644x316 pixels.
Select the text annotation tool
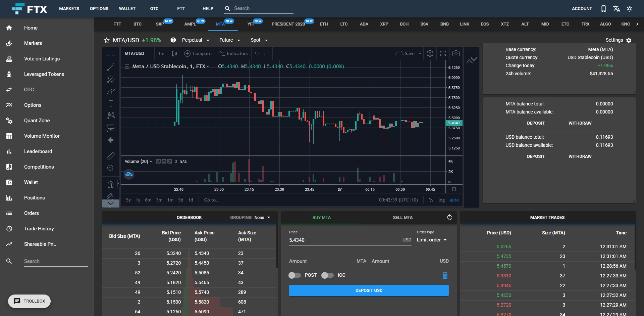point(111,103)
